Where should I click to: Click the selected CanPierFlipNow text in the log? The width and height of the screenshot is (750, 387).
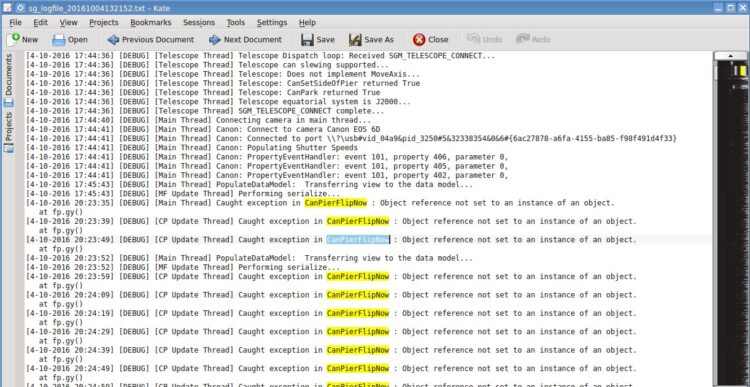(x=358, y=240)
